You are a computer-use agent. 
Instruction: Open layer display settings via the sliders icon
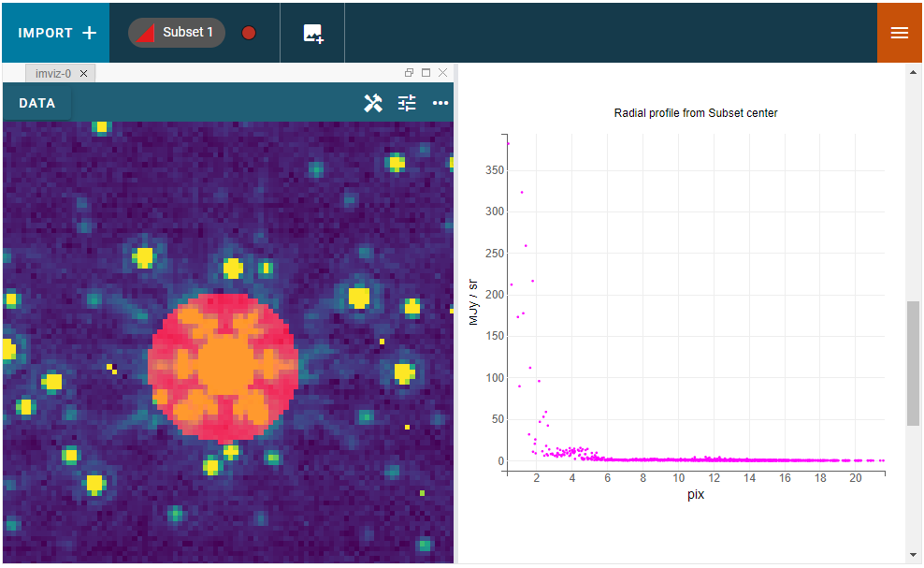click(x=407, y=103)
